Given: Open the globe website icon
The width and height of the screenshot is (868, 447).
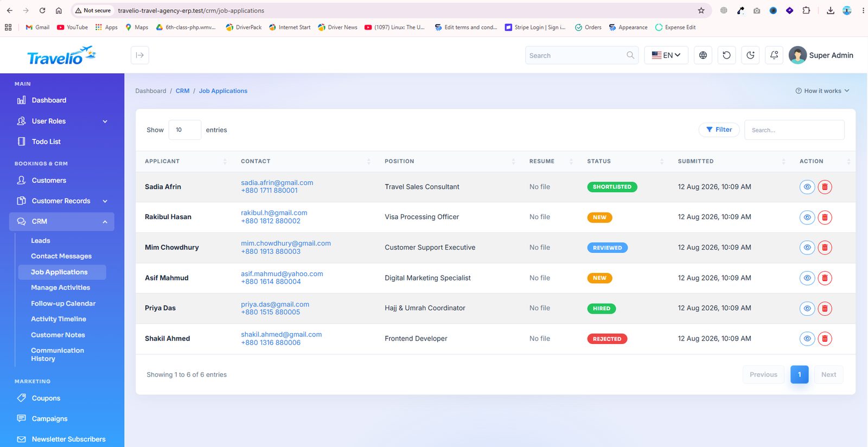Looking at the screenshot, I should point(703,55).
